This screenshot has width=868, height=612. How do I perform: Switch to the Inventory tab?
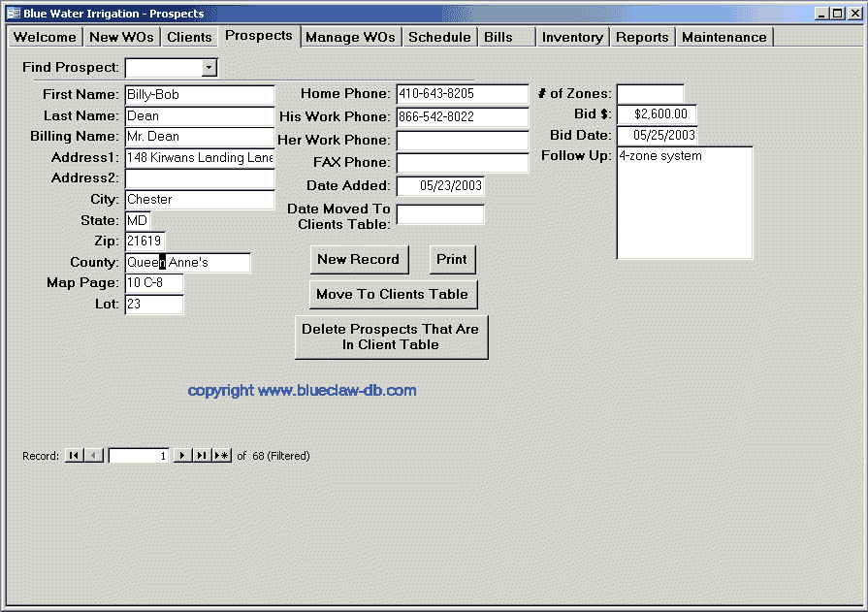[572, 37]
